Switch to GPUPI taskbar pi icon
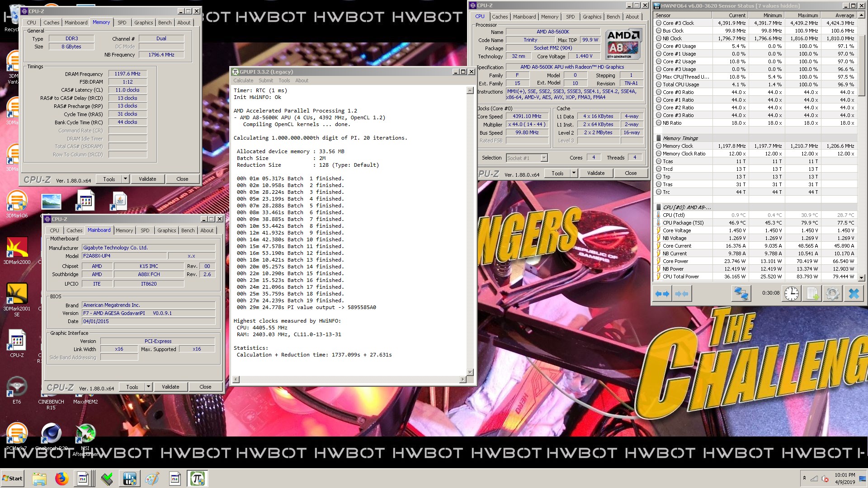This screenshot has height=488, width=868. [x=197, y=479]
